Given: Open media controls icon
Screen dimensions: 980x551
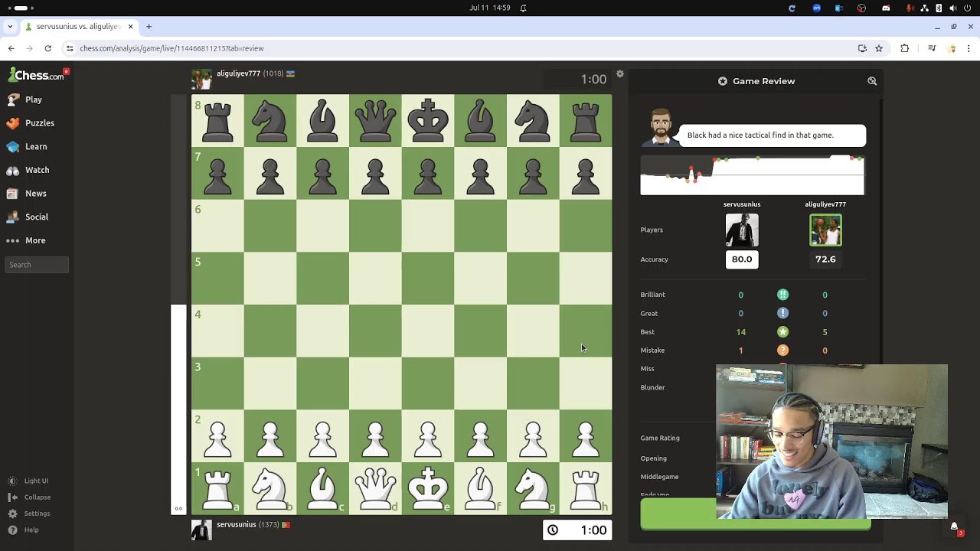Looking at the screenshot, I should tap(932, 48).
